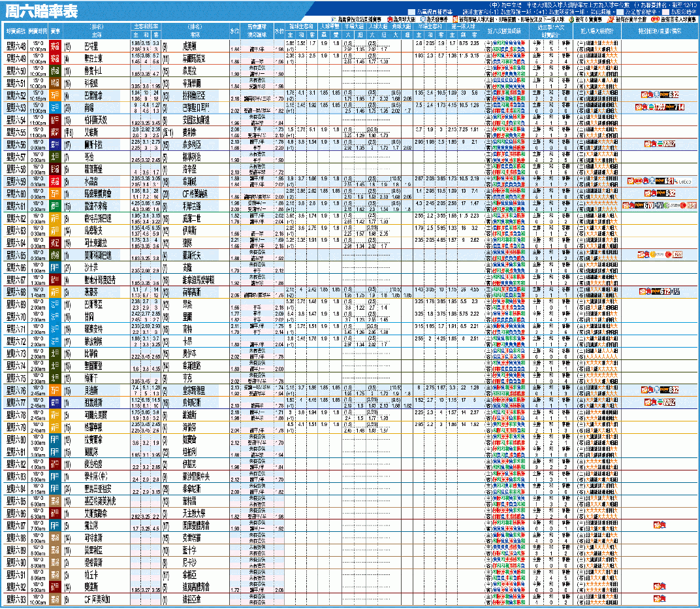Click the 電視直播賽事 legend color swatch
Screen dimensions: 700x609
coord(411,12)
